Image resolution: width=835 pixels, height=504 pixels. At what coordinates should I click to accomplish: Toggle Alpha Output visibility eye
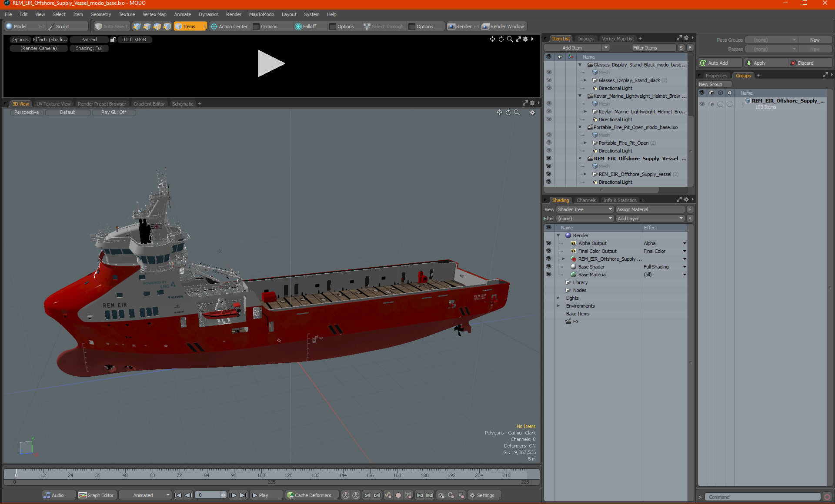pyautogui.click(x=549, y=243)
